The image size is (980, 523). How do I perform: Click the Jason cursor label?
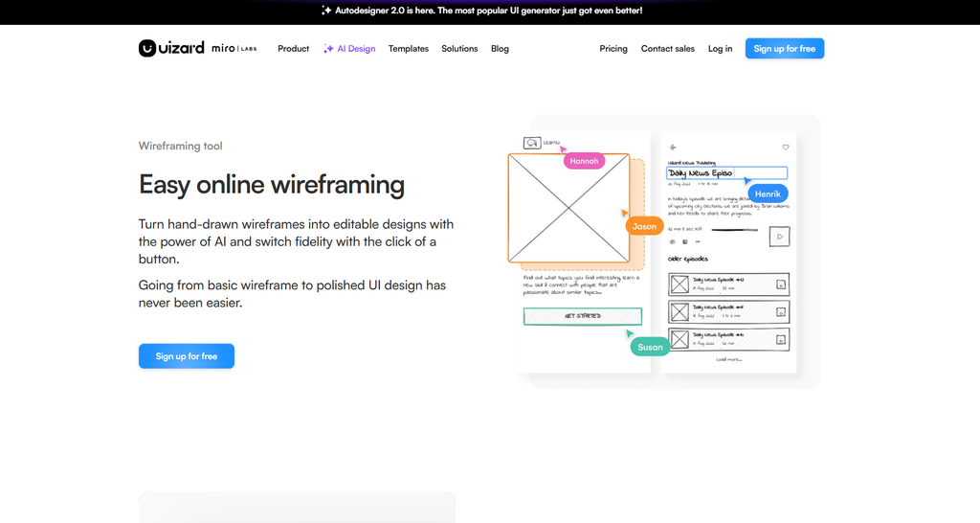[644, 226]
